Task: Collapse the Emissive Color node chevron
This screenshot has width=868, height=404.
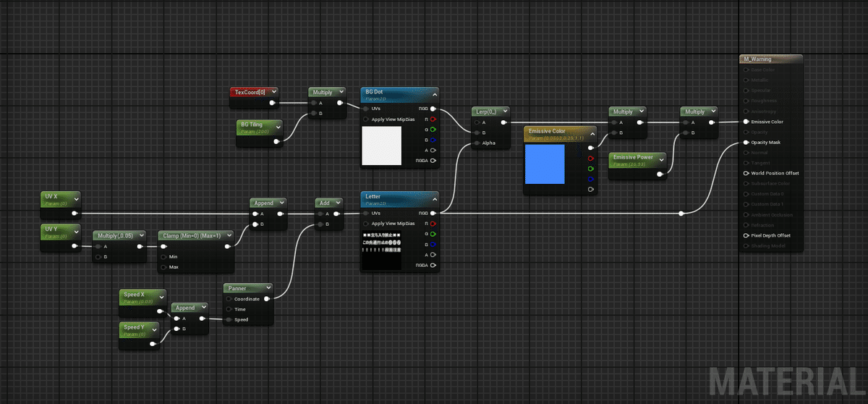Action: (591, 132)
